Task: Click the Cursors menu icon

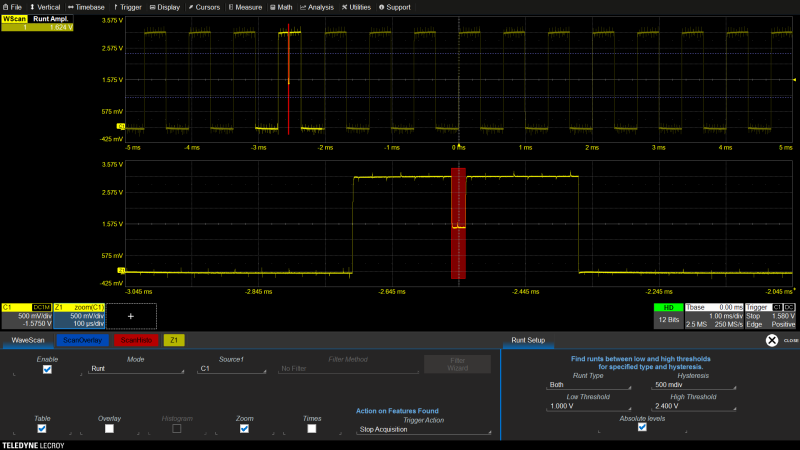Action: click(x=189, y=6)
